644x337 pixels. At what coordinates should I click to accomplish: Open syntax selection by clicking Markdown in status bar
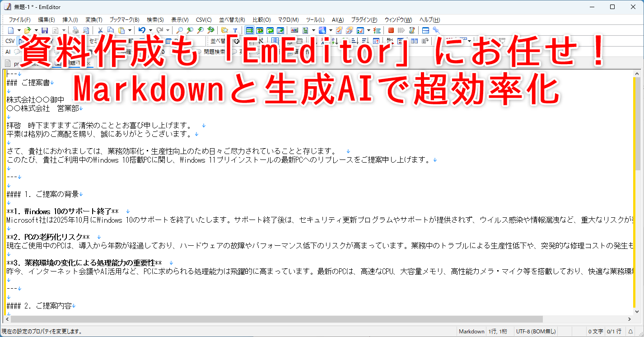coord(471,331)
